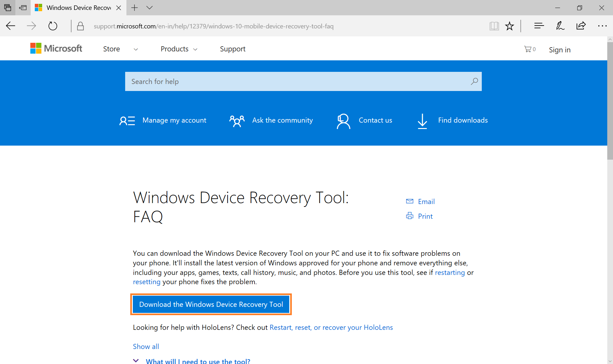Click the Microsoft logo
Screen dimensions: 613x364
coord(56,49)
